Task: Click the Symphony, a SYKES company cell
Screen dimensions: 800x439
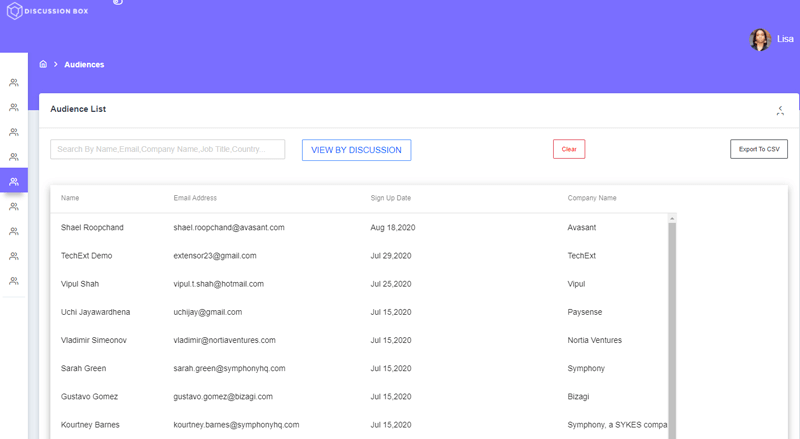Action: (x=617, y=425)
